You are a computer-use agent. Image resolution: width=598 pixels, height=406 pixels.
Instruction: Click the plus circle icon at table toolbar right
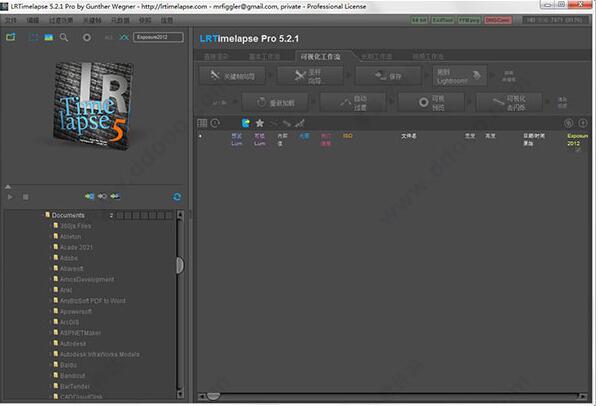pos(583,123)
